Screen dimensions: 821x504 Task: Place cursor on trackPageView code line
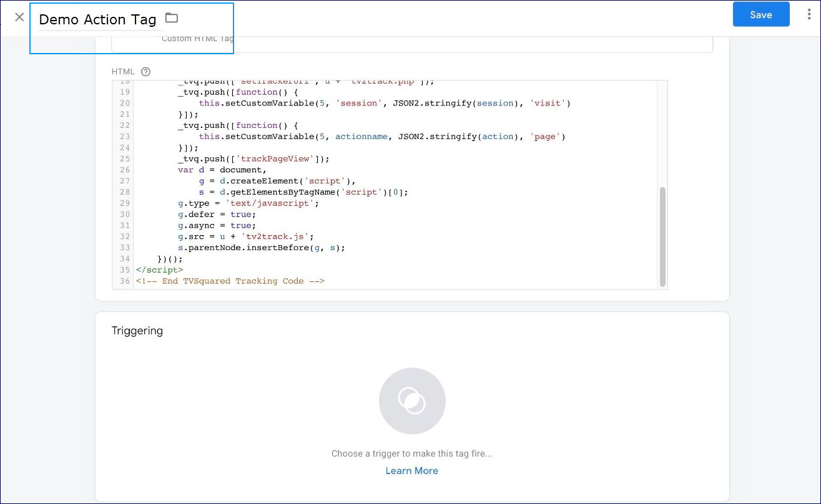253,158
